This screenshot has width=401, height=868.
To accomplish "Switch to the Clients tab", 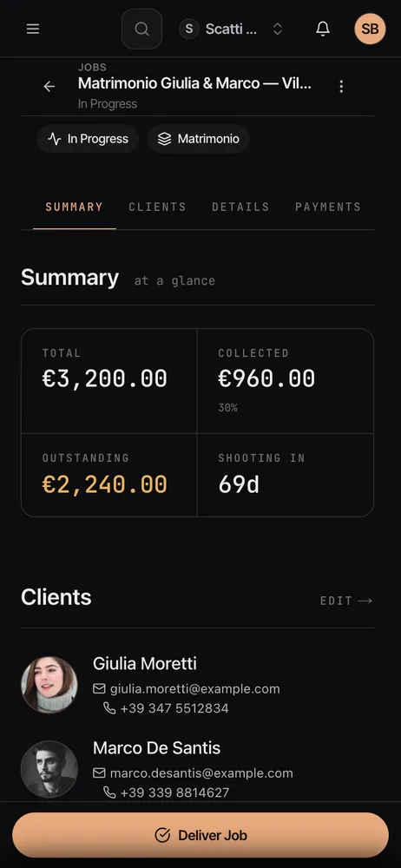I will (157, 207).
